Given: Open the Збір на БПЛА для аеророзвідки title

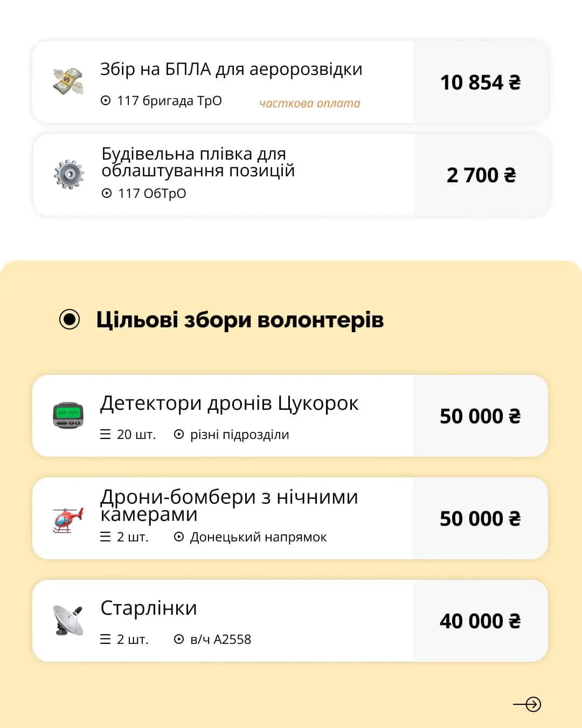Looking at the screenshot, I should tap(231, 70).
